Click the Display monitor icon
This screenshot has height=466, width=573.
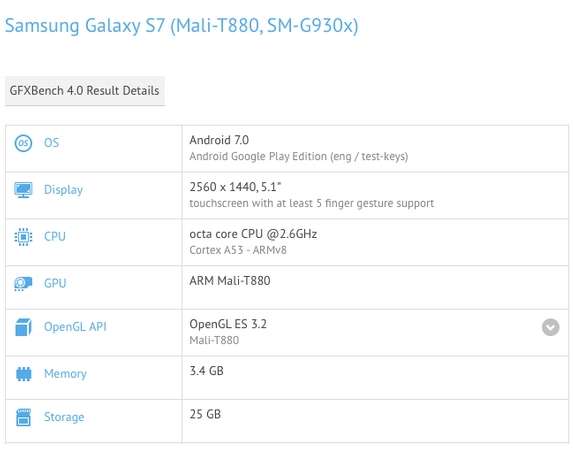tap(23, 190)
